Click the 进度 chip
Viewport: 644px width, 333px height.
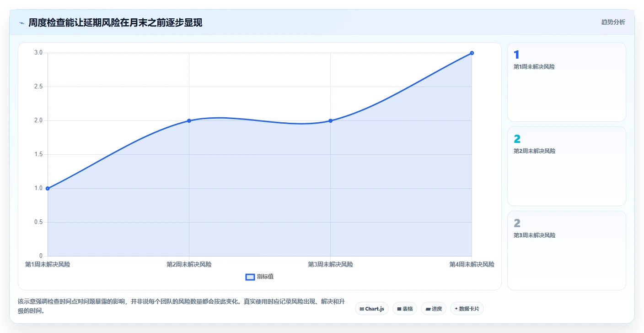(x=434, y=309)
